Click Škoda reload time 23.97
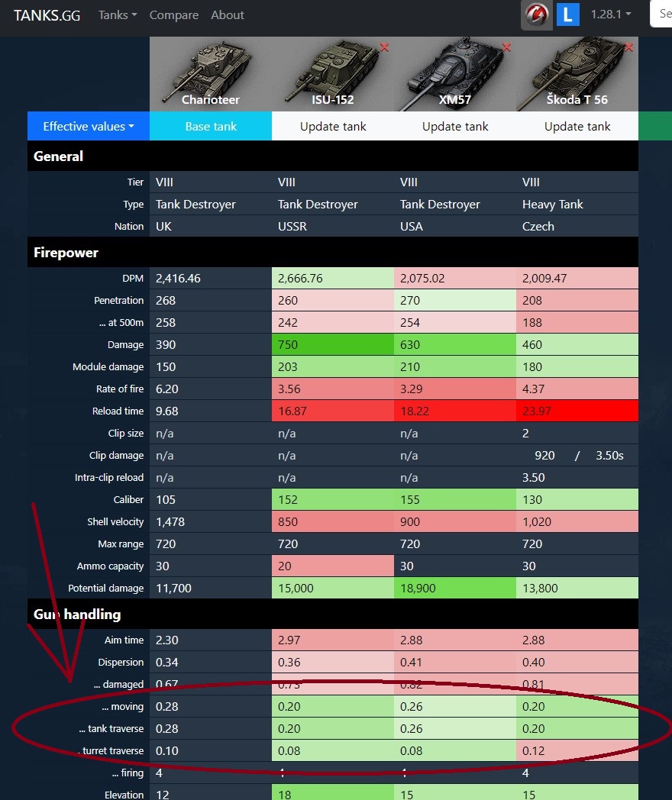This screenshot has height=800, width=672. click(537, 411)
